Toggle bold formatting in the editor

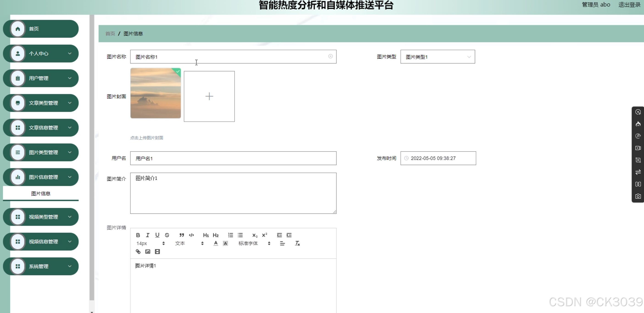pos(138,235)
